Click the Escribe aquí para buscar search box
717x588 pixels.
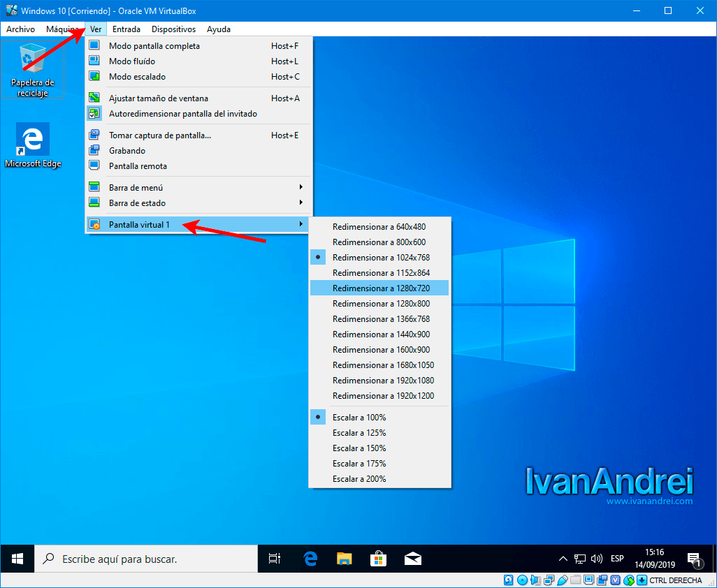[146, 558]
